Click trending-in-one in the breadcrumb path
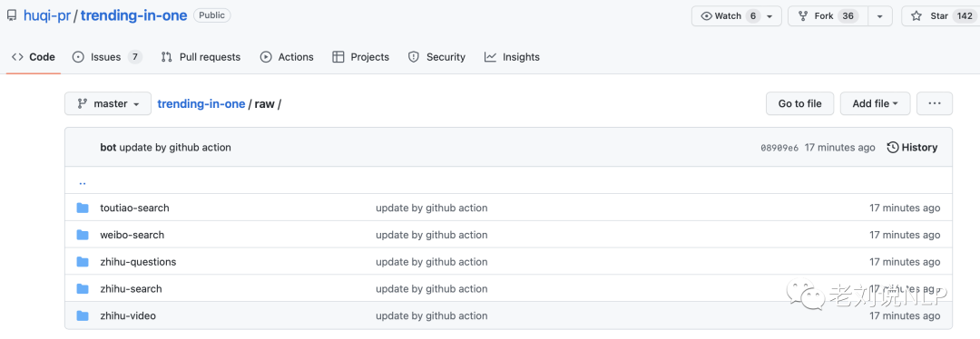980x339 pixels. (201, 103)
